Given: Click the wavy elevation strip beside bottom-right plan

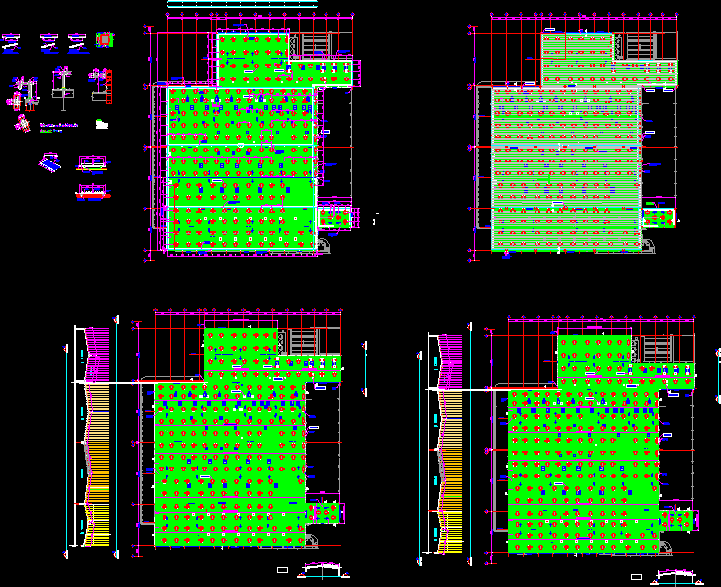Looking at the screenshot, I should [x=449, y=447].
